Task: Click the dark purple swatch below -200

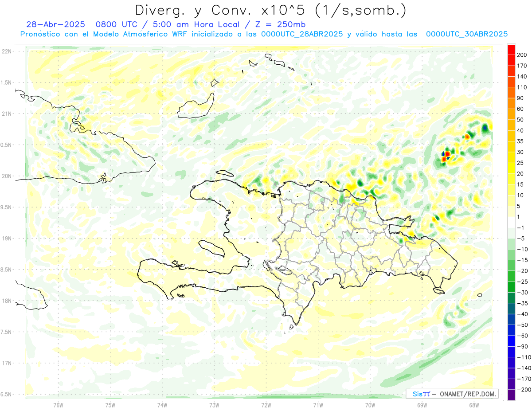Action: tap(511, 395)
